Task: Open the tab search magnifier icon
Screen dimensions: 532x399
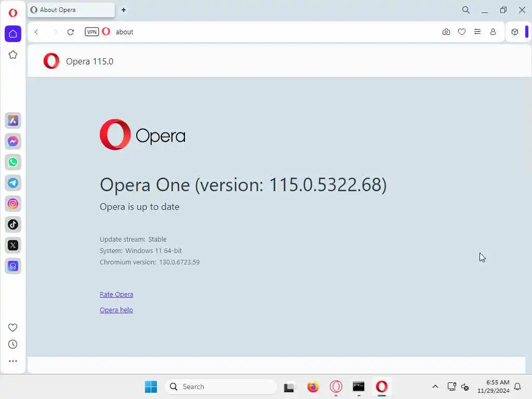Action: [x=466, y=10]
